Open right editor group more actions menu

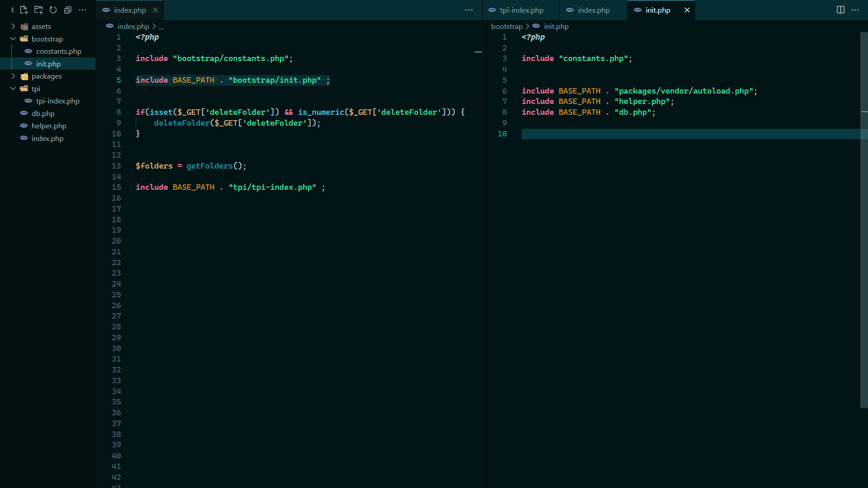point(855,10)
